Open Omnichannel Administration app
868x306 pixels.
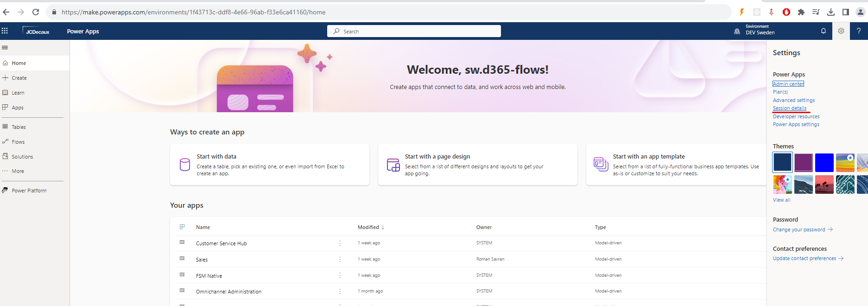[x=228, y=292]
